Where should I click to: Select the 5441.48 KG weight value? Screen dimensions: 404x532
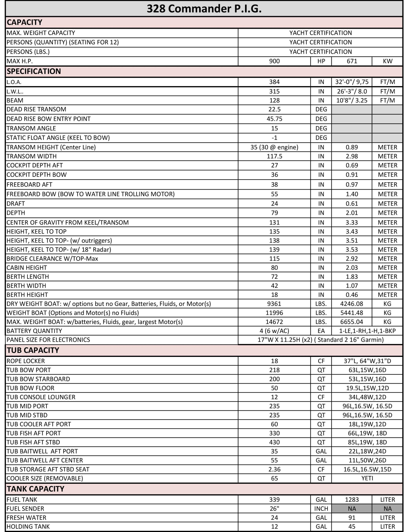352,313
